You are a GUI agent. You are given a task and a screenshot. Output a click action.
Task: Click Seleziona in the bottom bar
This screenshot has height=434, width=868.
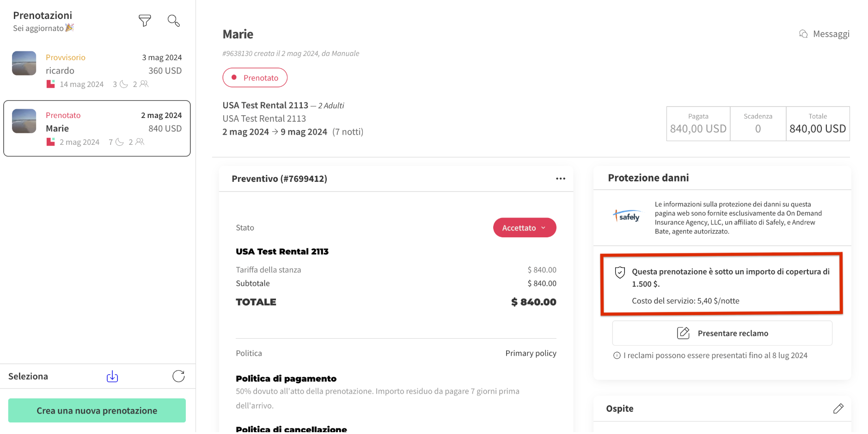[x=28, y=376]
